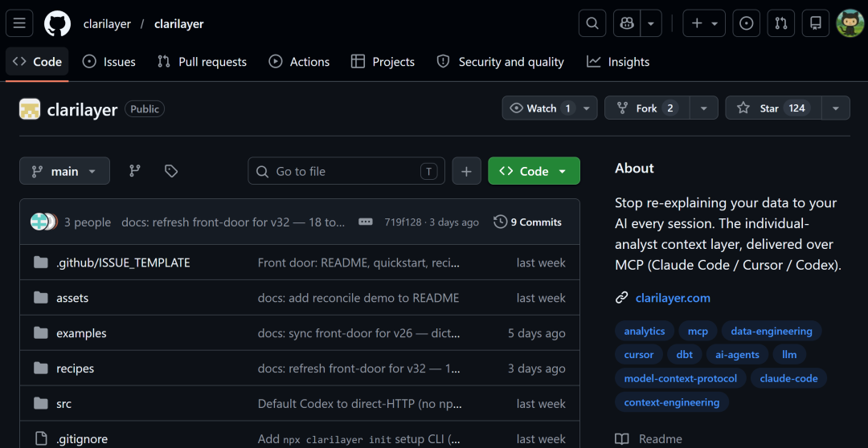Open the green Code dropdown button
Screen dimensions: 868x448
pos(534,171)
